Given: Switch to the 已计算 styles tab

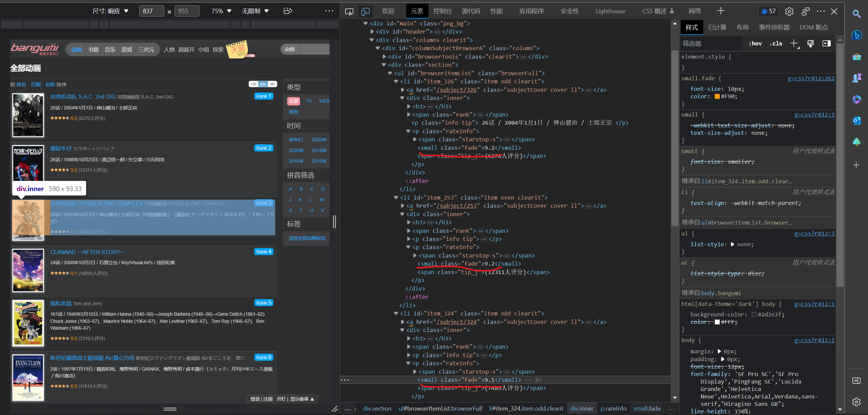Looking at the screenshot, I should click(717, 27).
